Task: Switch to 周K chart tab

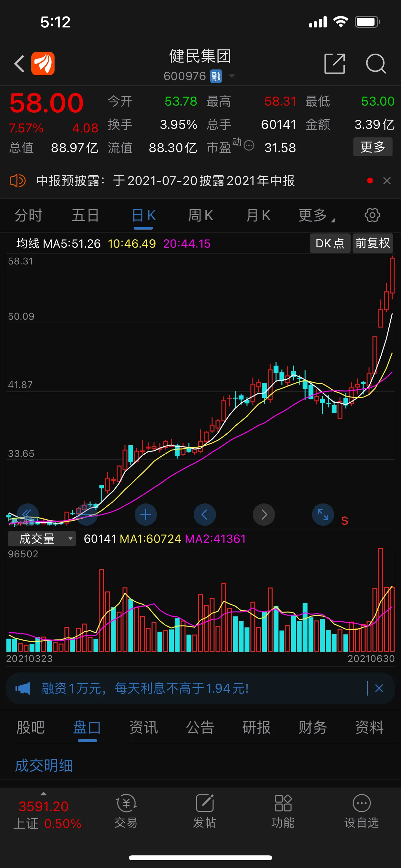Action: (x=200, y=215)
